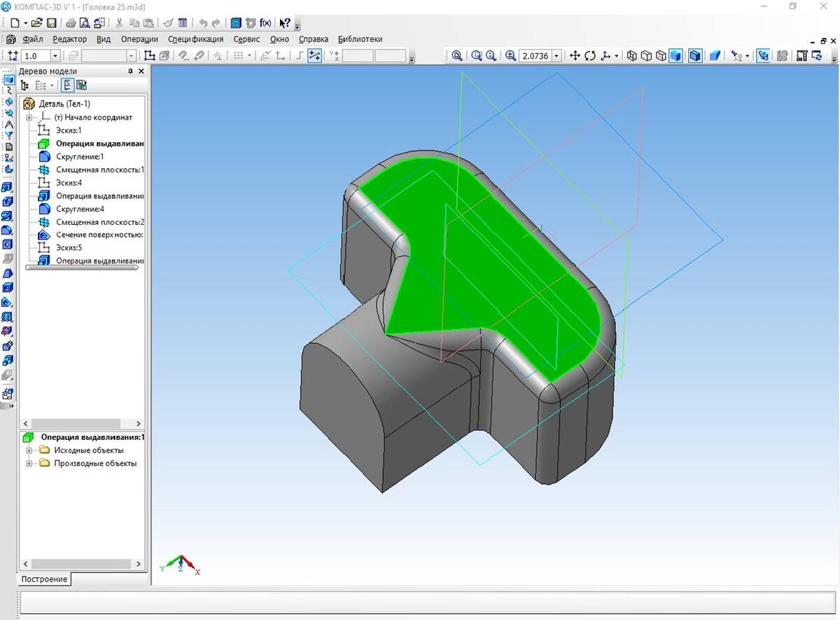Save the model with the floppy disk icon
This screenshot has height=620, width=840.
(51, 23)
